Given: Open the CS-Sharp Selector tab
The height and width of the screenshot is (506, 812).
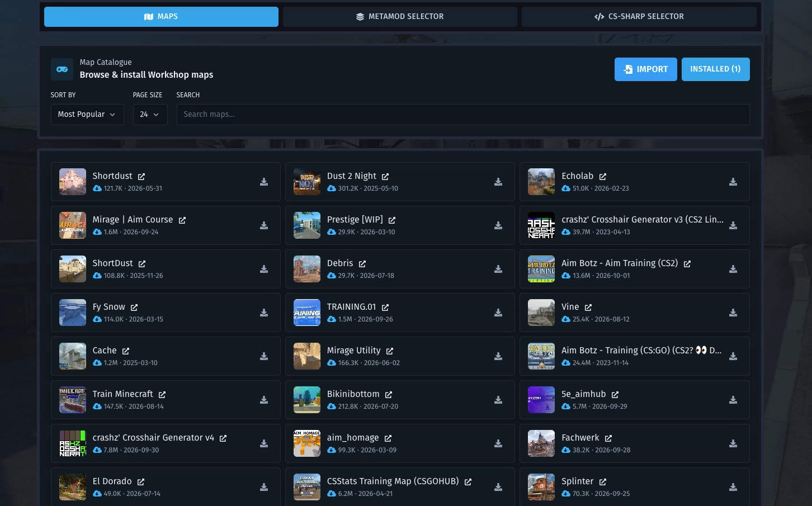Looking at the screenshot, I should (x=639, y=17).
